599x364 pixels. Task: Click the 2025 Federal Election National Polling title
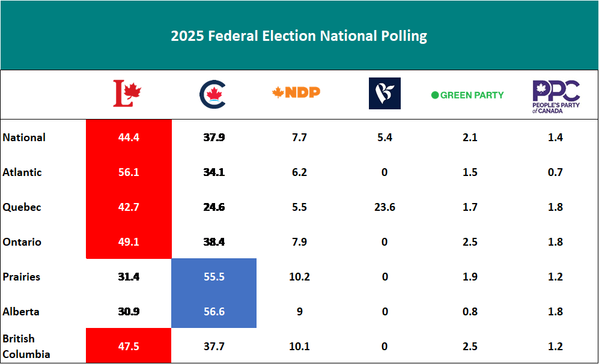pyautogui.click(x=299, y=35)
